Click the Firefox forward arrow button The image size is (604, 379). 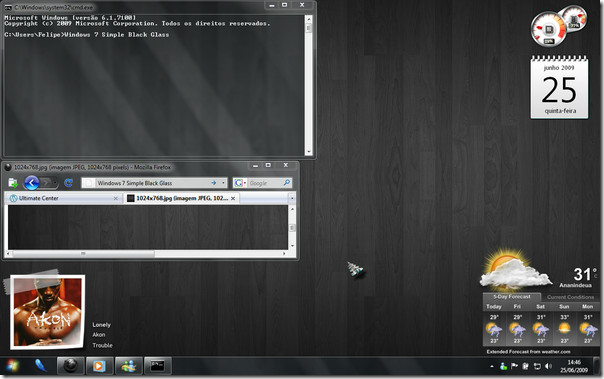click(46, 183)
